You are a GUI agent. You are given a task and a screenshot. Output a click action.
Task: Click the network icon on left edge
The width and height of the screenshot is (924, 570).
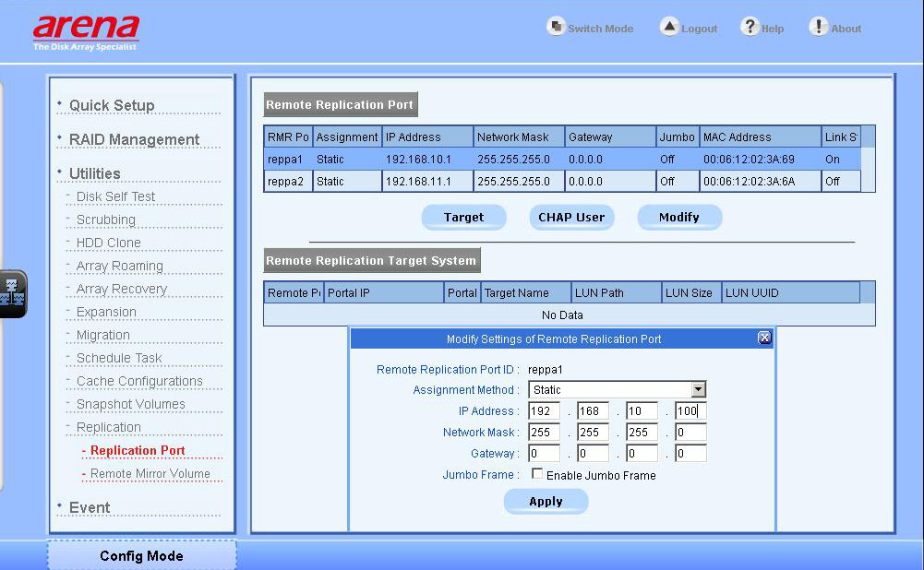[12, 294]
